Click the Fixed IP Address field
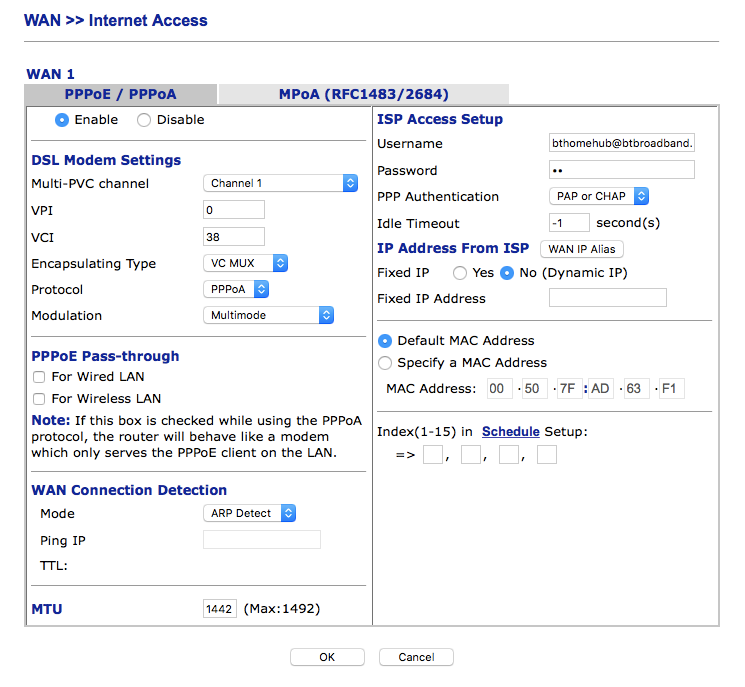The height and width of the screenshot is (687, 745). (x=608, y=297)
